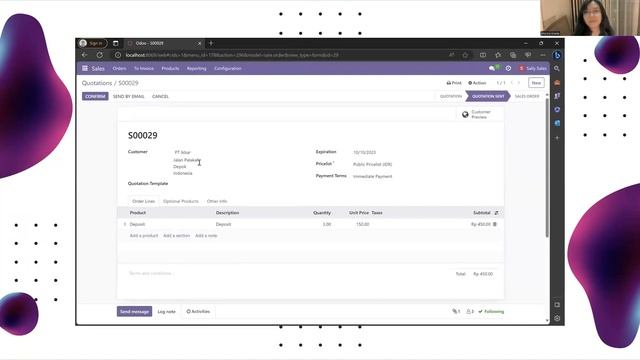Screen dimensions: 640x360
Task: Grab the Deposit row drag handle
Action: tap(125, 224)
